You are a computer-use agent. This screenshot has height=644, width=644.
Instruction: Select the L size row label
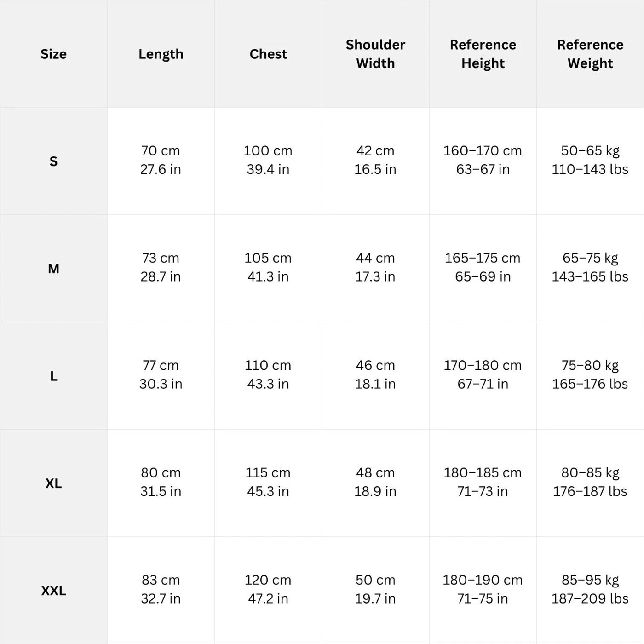[53, 376]
